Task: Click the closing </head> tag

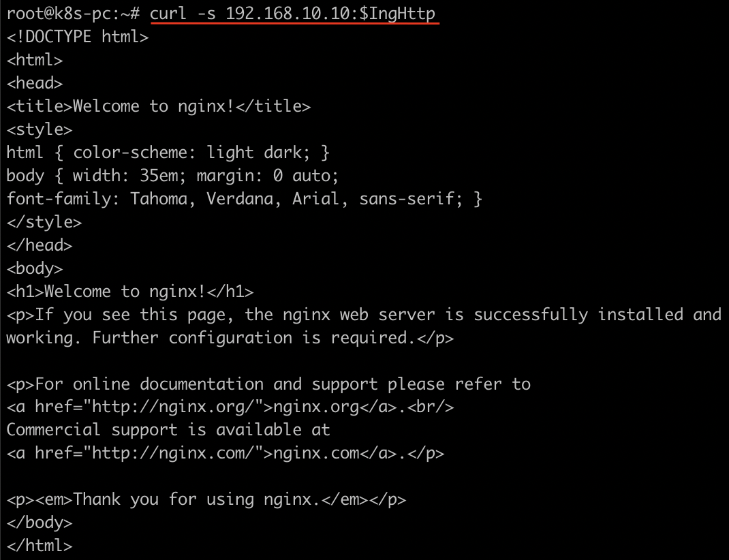Action: (39, 245)
